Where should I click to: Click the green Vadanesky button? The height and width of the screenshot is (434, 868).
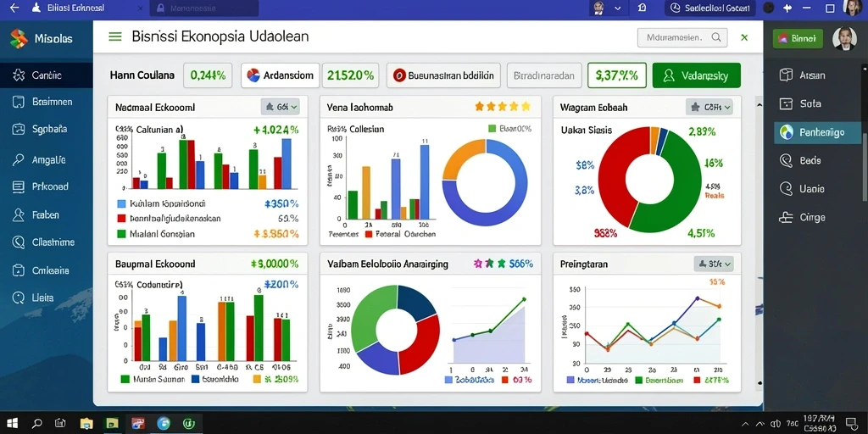pyautogui.click(x=697, y=75)
